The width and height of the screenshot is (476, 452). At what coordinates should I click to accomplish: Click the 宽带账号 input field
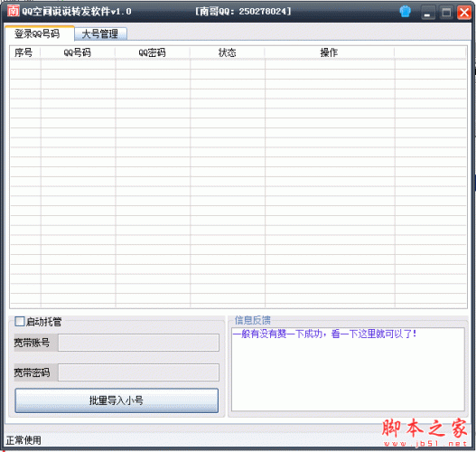tap(138, 343)
